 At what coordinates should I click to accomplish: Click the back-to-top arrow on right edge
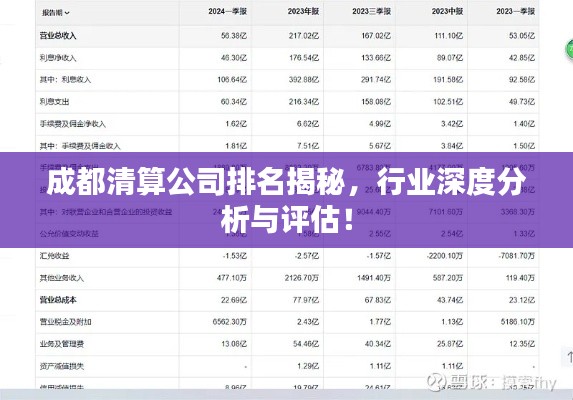569,356
